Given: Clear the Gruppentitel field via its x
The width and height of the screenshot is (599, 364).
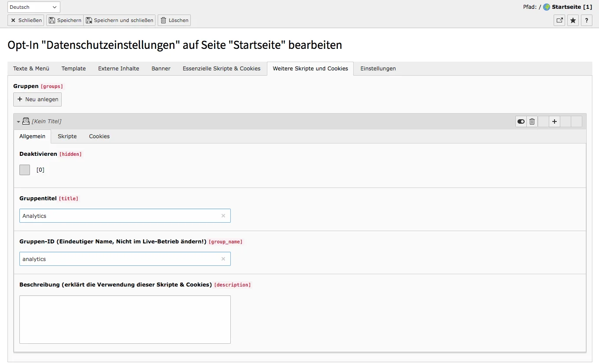Looking at the screenshot, I should (223, 216).
